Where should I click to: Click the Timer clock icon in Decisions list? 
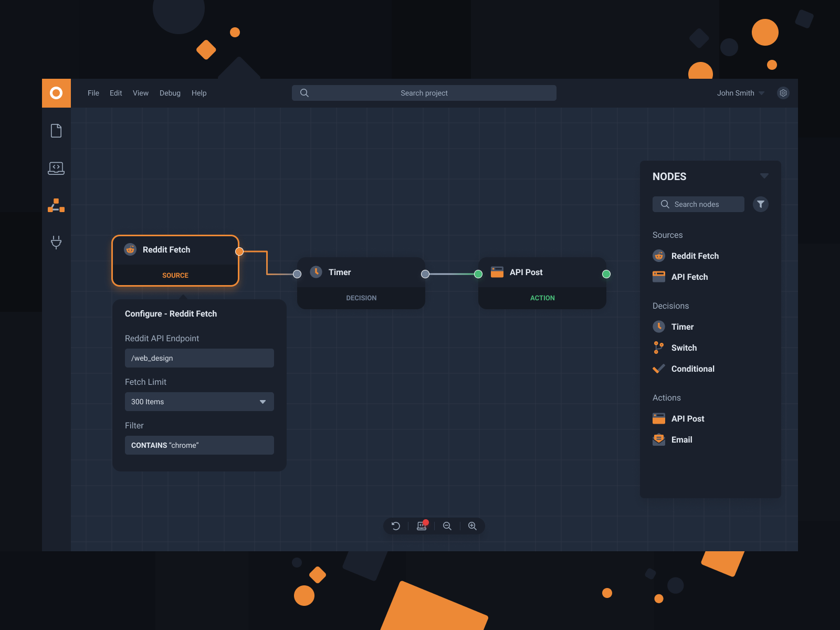point(659,327)
